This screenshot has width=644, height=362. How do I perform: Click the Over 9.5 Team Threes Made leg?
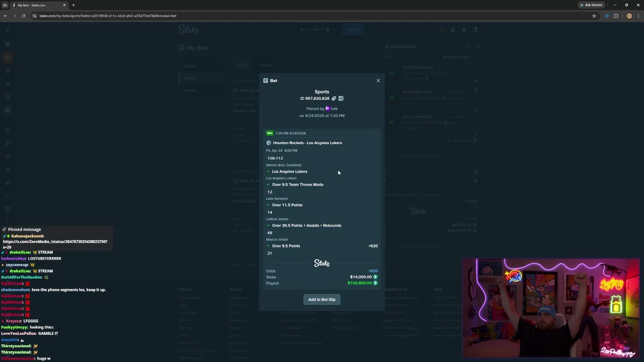(x=297, y=185)
